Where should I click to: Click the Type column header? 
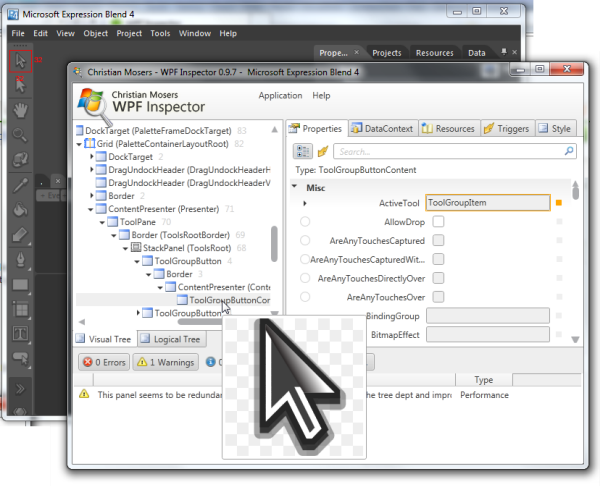tap(484, 380)
